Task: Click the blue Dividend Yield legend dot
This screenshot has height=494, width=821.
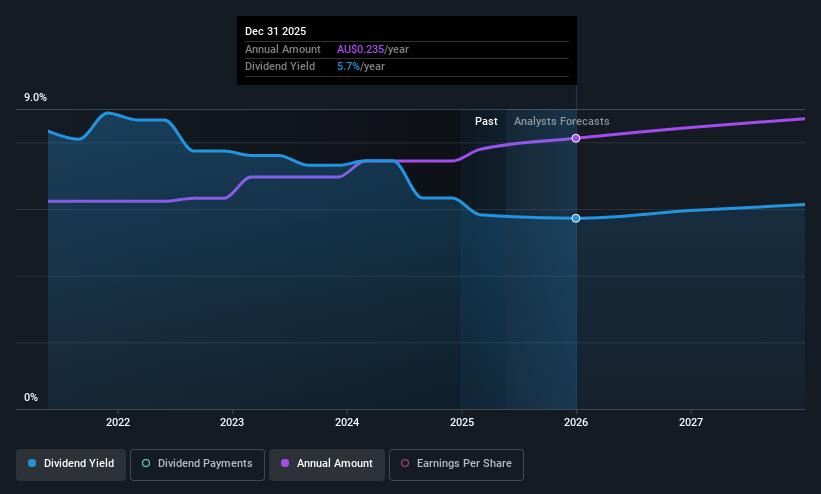Action: [32, 463]
